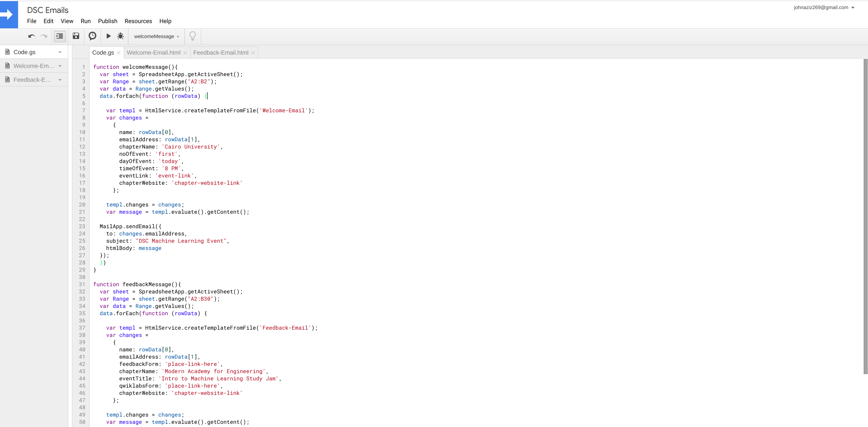Toggle the indent formatting icon
Screen dimensions: 868x427
[60, 36]
